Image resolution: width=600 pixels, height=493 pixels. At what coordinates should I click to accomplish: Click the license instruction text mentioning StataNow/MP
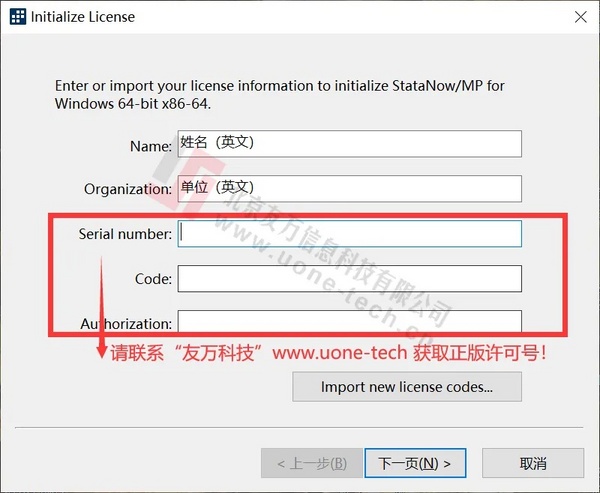[x=279, y=95]
